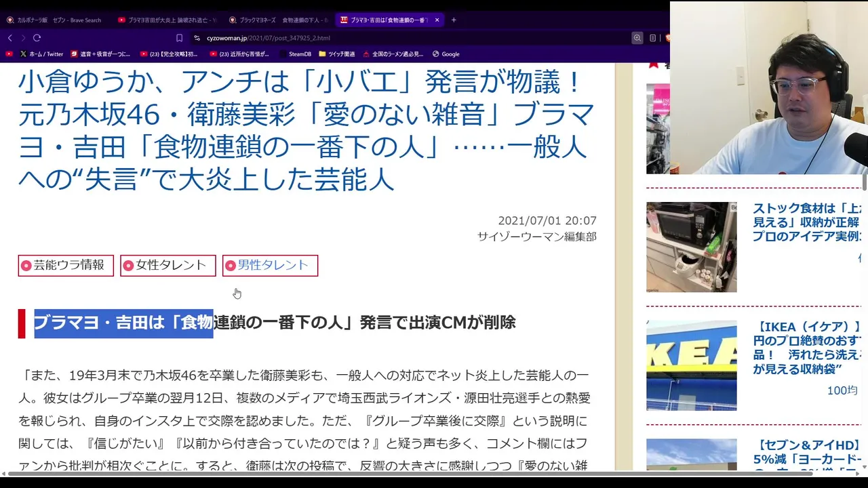Bookmark this page with bookmark icon
The width and height of the screenshot is (868, 488).
[x=179, y=38]
